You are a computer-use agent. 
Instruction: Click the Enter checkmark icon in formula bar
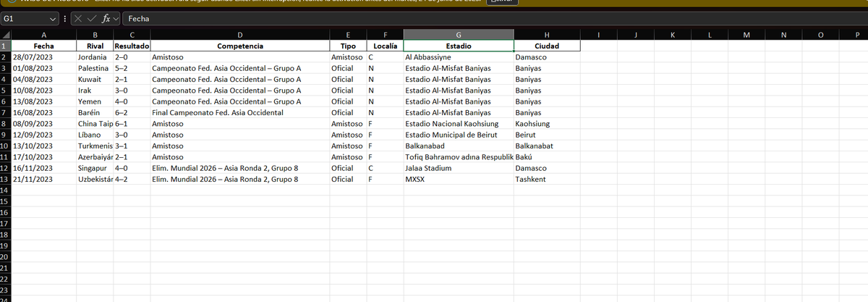pyautogui.click(x=92, y=18)
